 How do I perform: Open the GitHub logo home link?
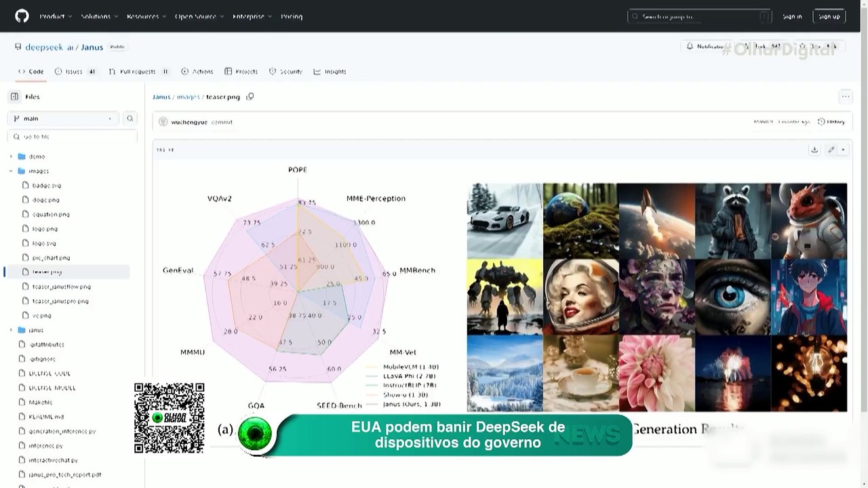coord(22,16)
